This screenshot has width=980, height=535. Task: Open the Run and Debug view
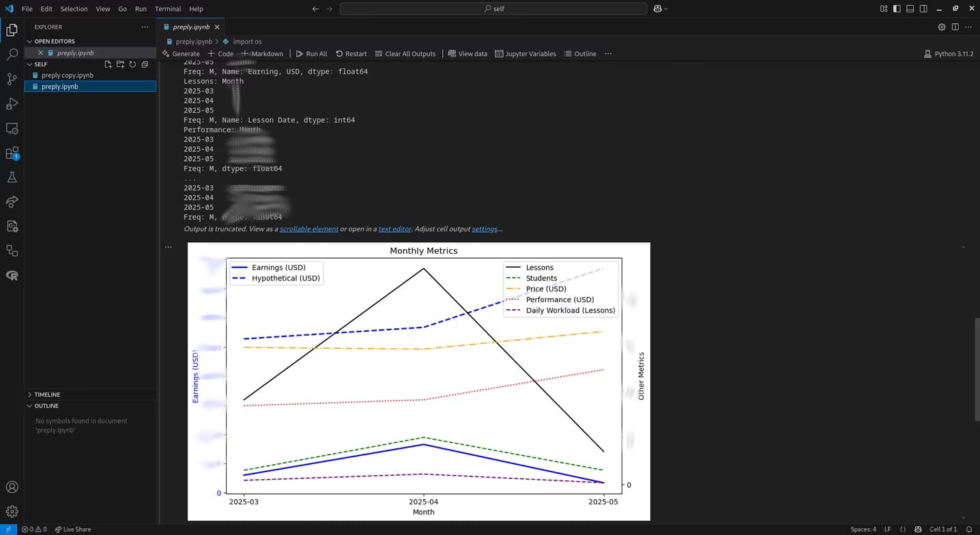pyautogui.click(x=12, y=104)
